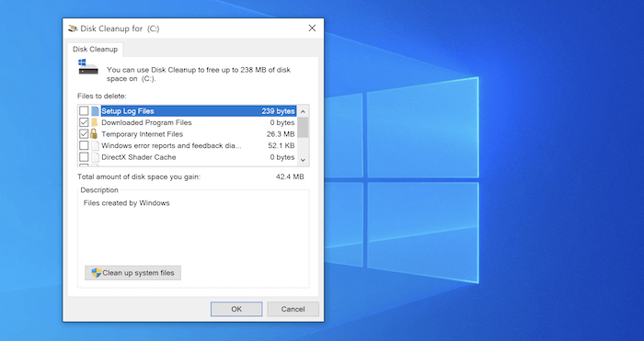Image resolution: width=644 pixels, height=341 pixels.
Task: Click Clean up system files button
Action: tap(132, 273)
